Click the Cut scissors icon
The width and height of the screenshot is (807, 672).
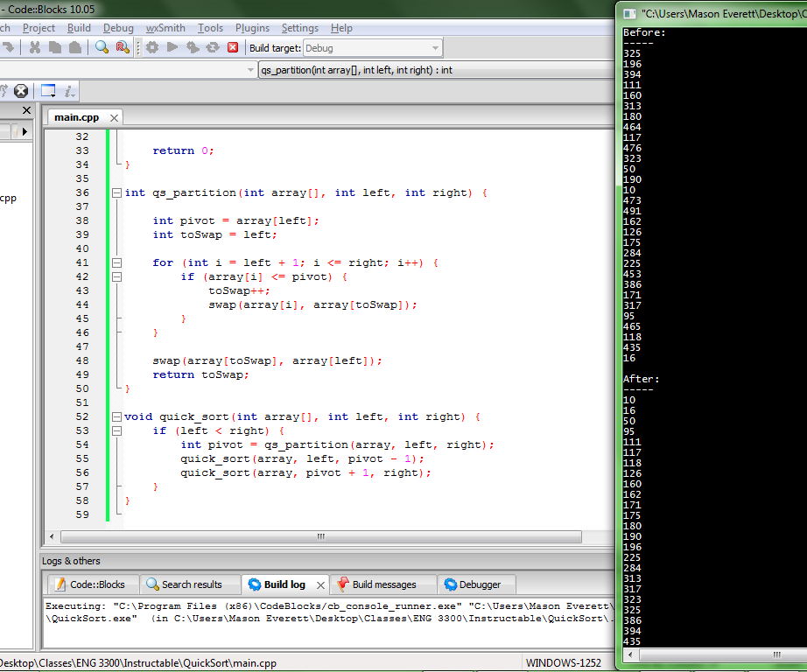(35, 47)
